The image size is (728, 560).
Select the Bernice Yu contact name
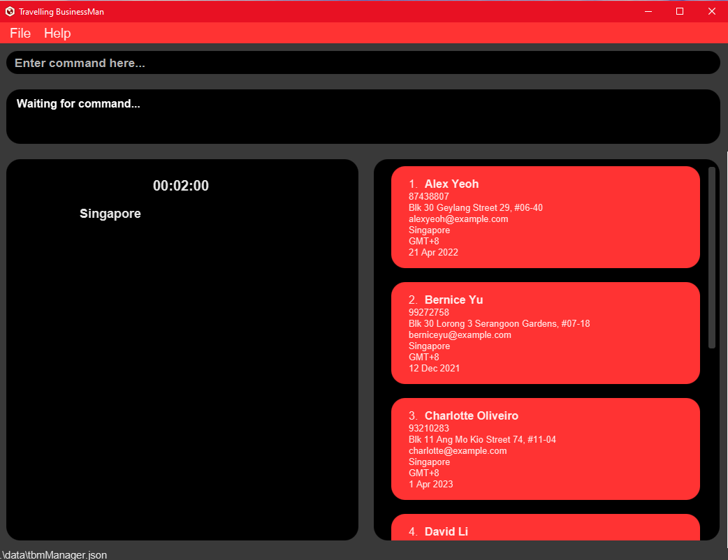pos(453,300)
